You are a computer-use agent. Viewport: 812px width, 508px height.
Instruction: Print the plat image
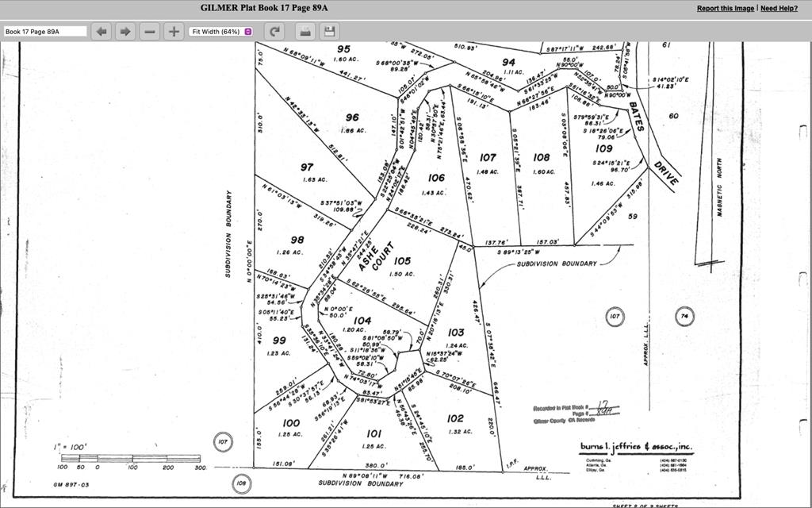[305, 32]
